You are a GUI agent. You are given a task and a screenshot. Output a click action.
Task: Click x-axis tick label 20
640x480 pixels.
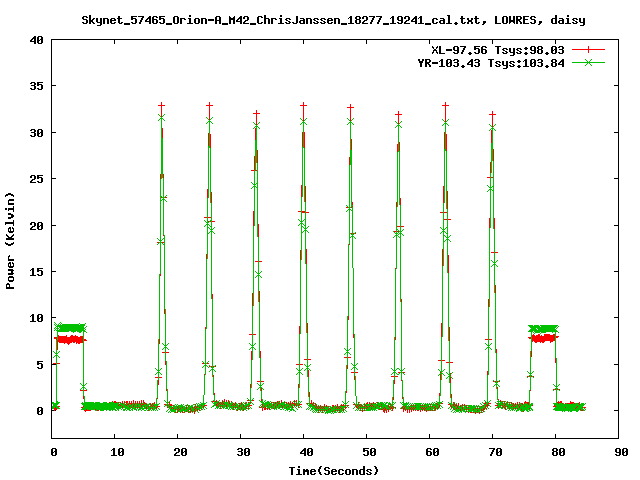point(180,452)
